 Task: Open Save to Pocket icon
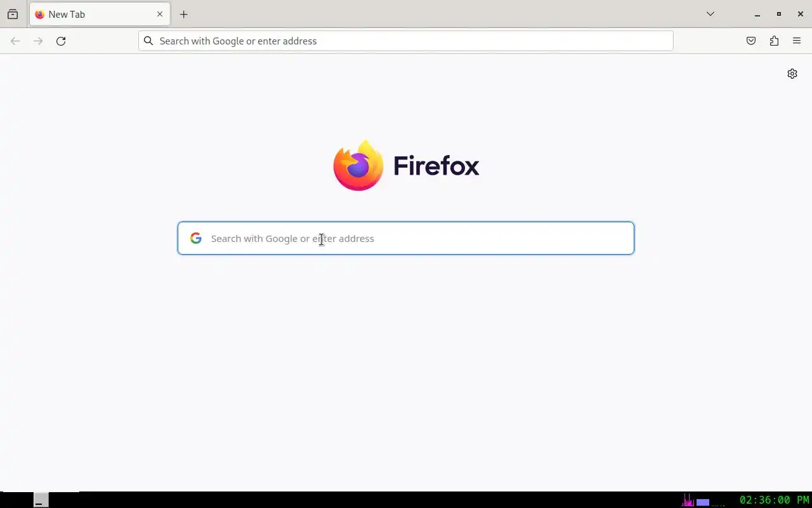coord(751,41)
